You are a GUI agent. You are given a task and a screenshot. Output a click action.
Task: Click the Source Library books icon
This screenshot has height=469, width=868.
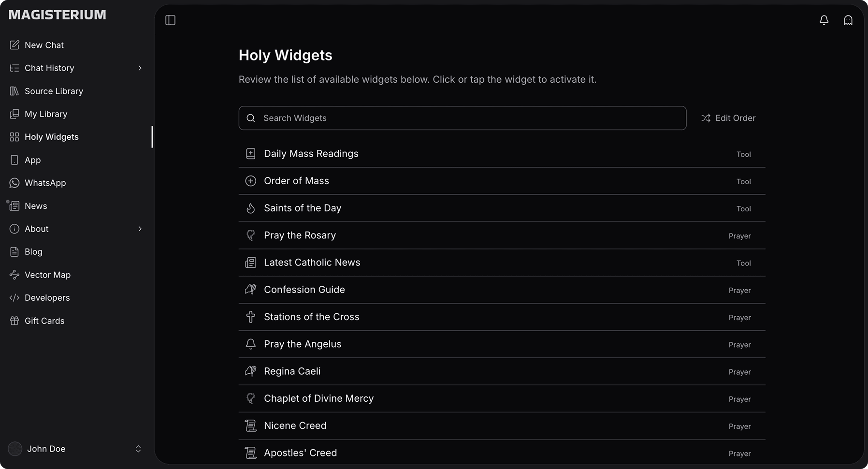[x=14, y=91]
